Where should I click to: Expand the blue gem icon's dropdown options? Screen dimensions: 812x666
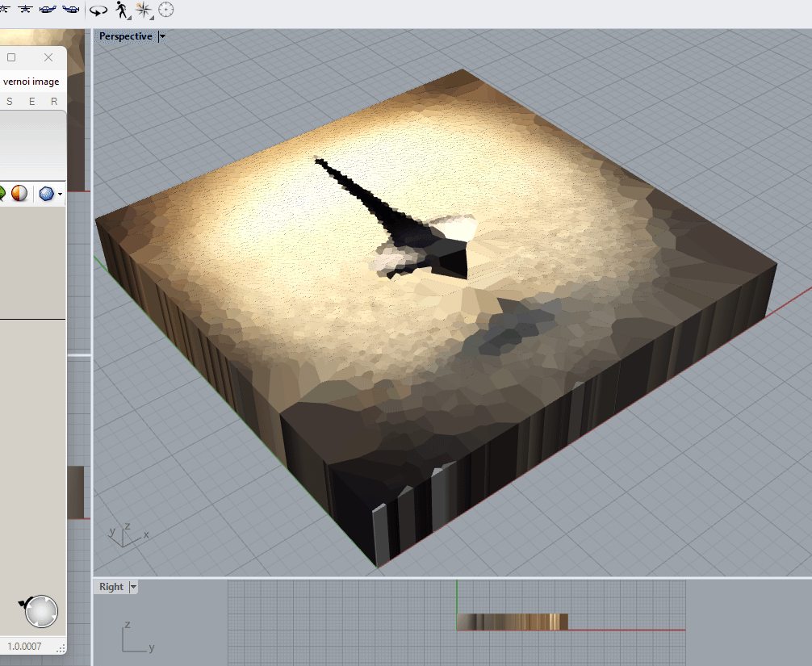click(x=60, y=194)
